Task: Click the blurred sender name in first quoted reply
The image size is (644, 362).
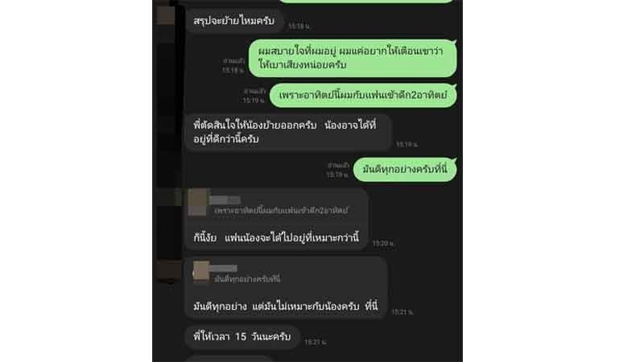Action: tap(225, 200)
